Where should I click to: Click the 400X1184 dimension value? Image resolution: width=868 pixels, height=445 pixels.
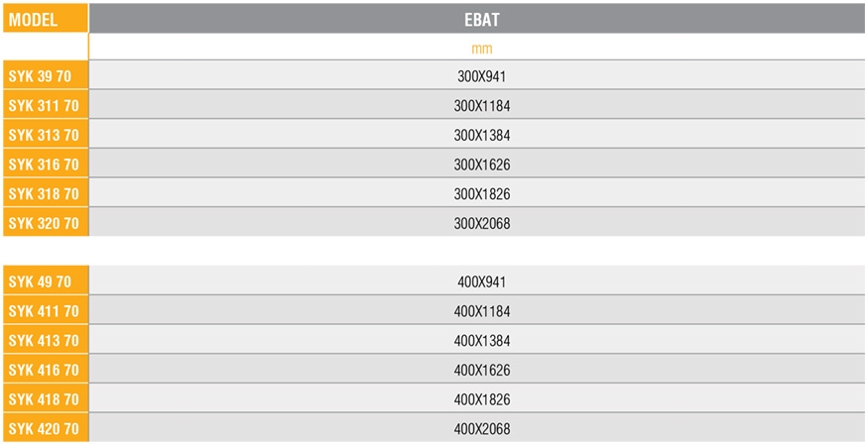coord(483,311)
